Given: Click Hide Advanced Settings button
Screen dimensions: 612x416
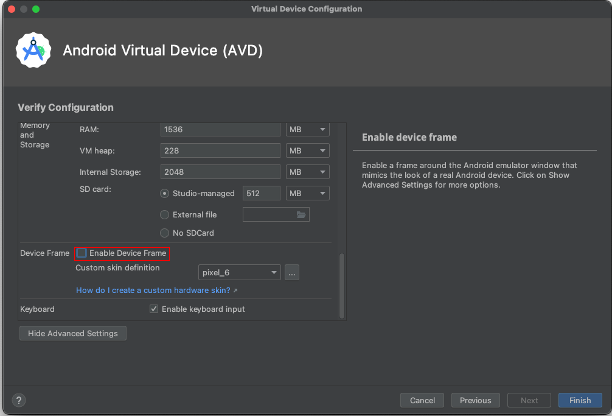Looking at the screenshot, I should point(73,333).
